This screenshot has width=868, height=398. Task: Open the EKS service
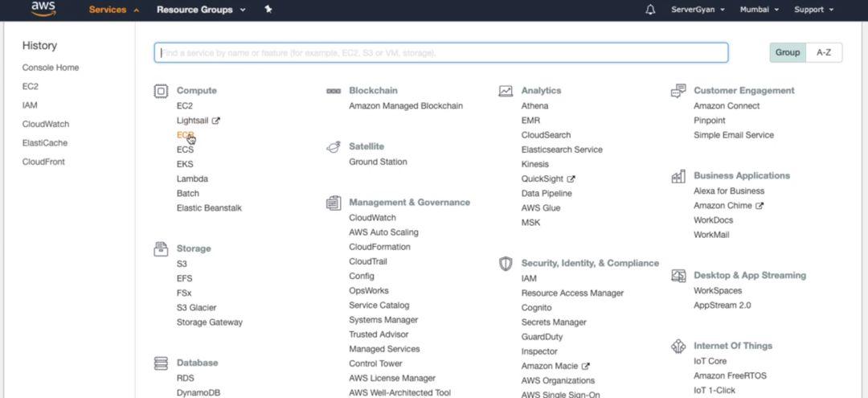pyautogui.click(x=185, y=164)
